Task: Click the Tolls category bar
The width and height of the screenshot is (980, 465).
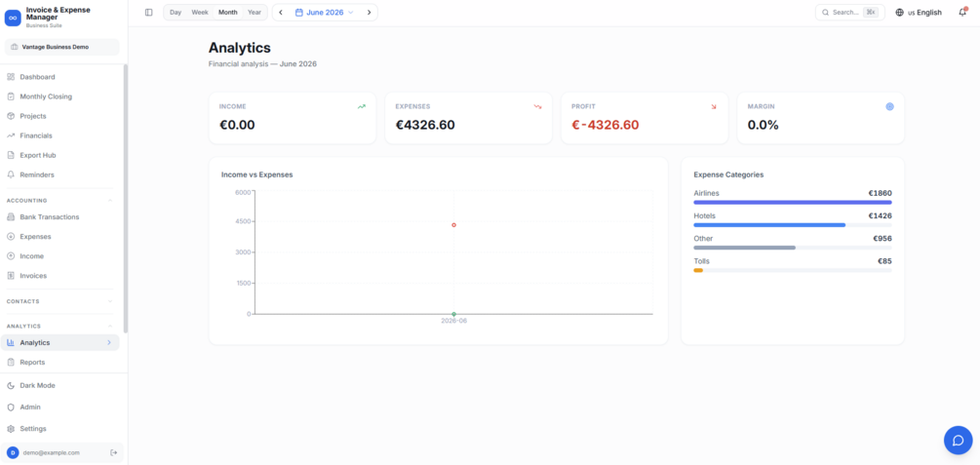Action: (x=698, y=270)
